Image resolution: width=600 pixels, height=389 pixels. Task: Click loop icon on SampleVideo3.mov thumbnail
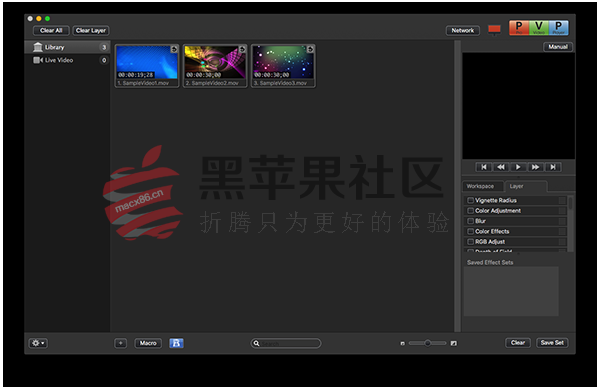pyautogui.click(x=310, y=49)
